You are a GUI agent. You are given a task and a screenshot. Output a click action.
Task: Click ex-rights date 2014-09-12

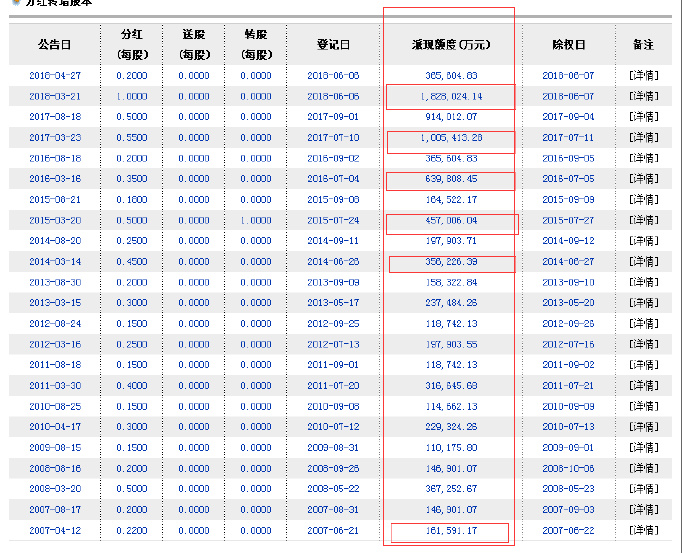(x=568, y=241)
